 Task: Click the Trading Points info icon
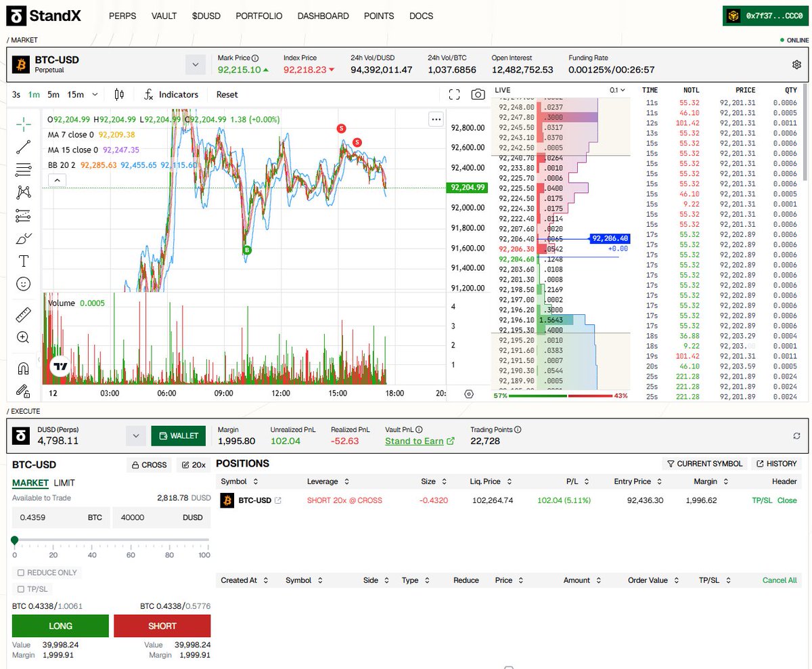point(518,429)
